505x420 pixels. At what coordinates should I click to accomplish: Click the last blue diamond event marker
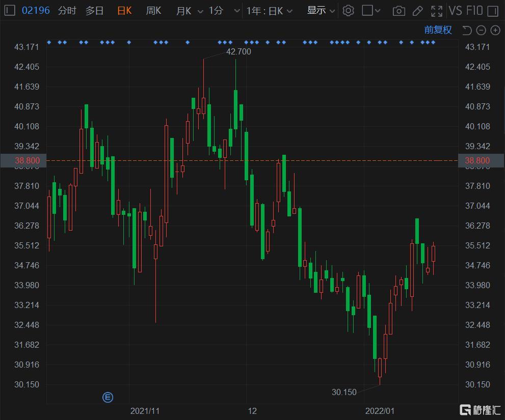(x=433, y=42)
